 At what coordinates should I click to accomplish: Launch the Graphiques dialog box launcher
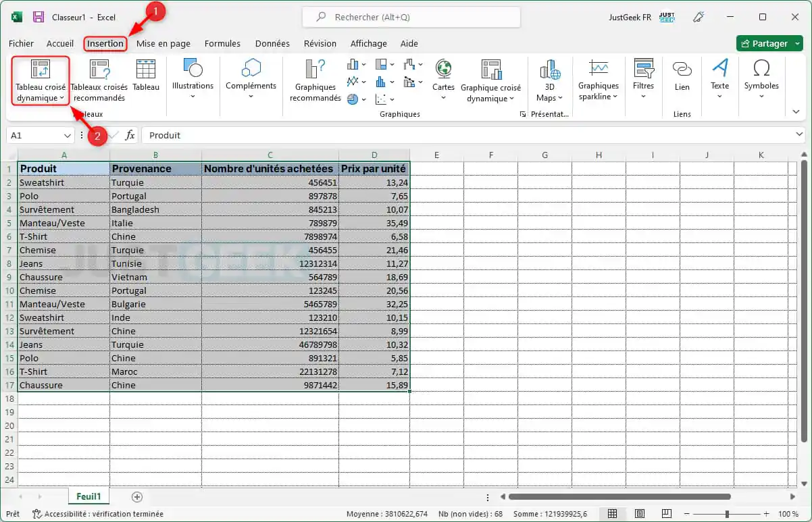(x=522, y=114)
